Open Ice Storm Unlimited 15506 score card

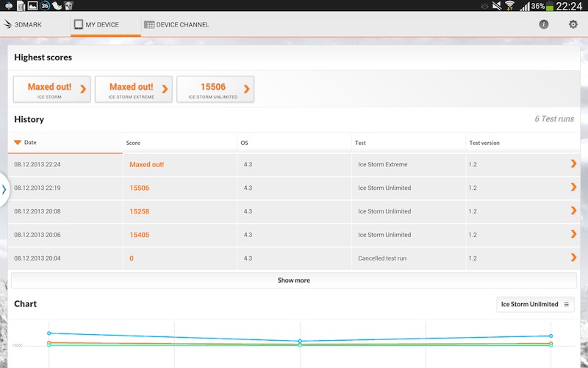(215, 89)
